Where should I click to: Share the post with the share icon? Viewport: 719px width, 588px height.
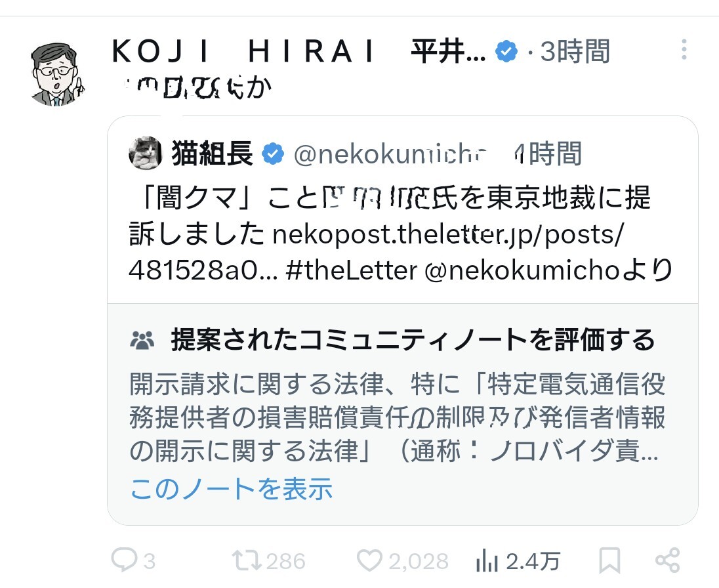coord(667,560)
